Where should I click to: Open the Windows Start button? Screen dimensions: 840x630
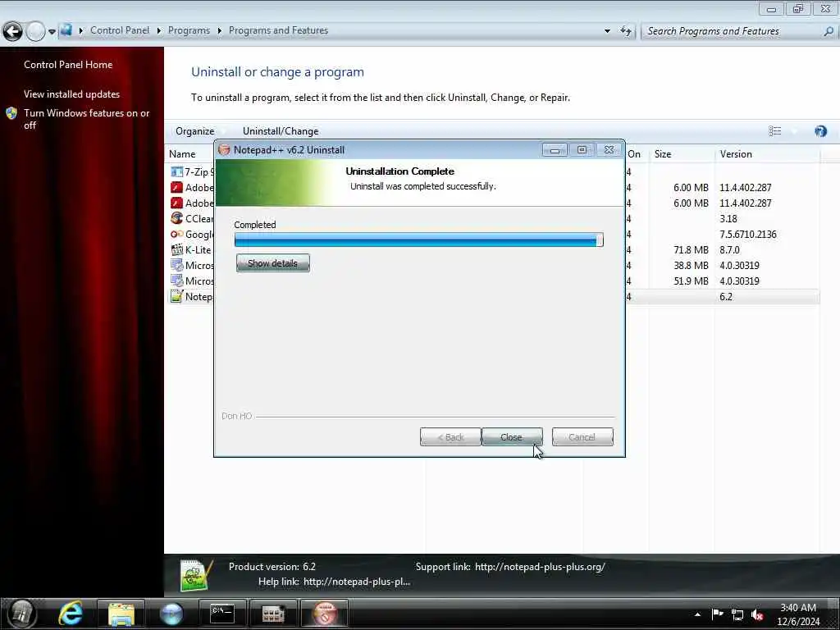[x=21, y=614]
